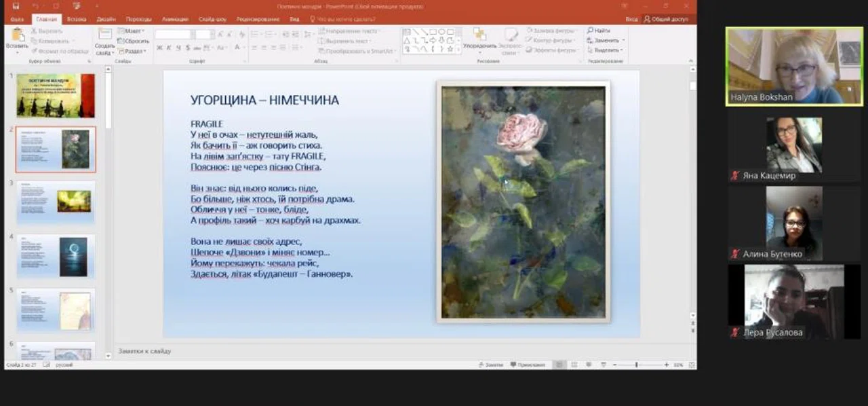868x406 pixels.
Task: Open the font color A dropdown
Action: tap(239, 48)
